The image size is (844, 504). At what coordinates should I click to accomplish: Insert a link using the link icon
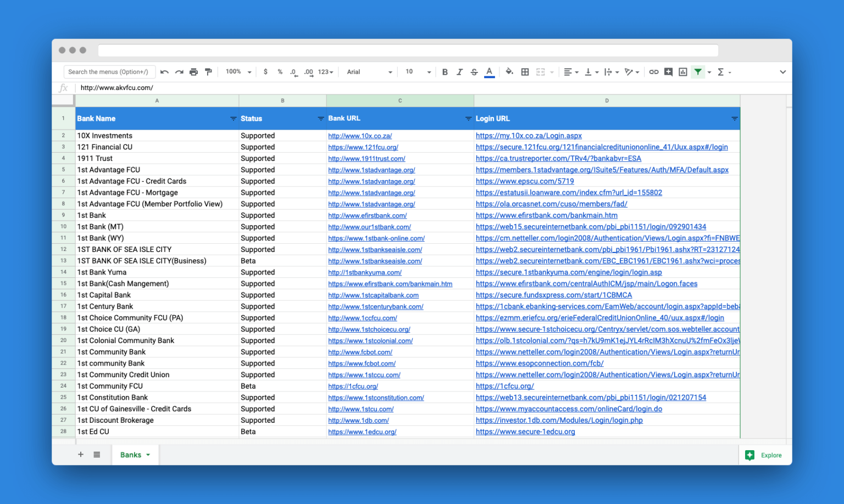click(653, 72)
